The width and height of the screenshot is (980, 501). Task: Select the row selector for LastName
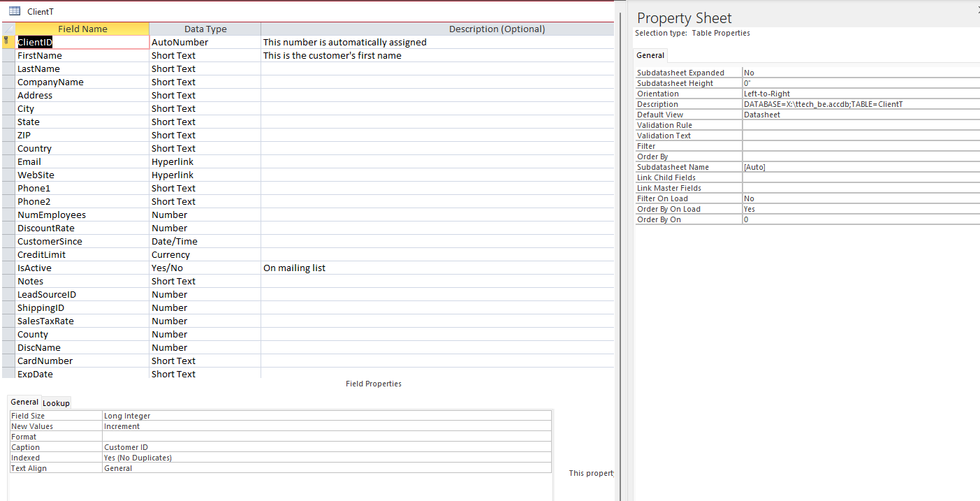click(x=8, y=68)
